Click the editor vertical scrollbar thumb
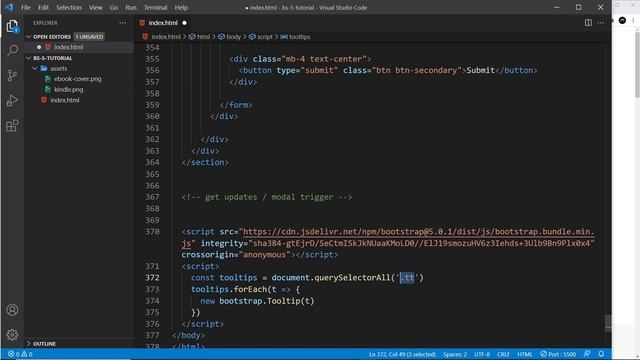Viewport: 640px width, 360px height. coord(608,323)
